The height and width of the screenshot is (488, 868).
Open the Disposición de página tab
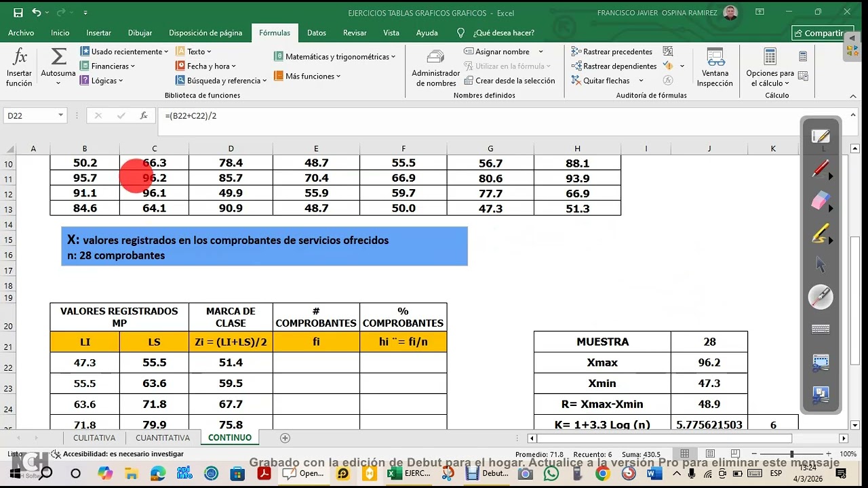(205, 33)
